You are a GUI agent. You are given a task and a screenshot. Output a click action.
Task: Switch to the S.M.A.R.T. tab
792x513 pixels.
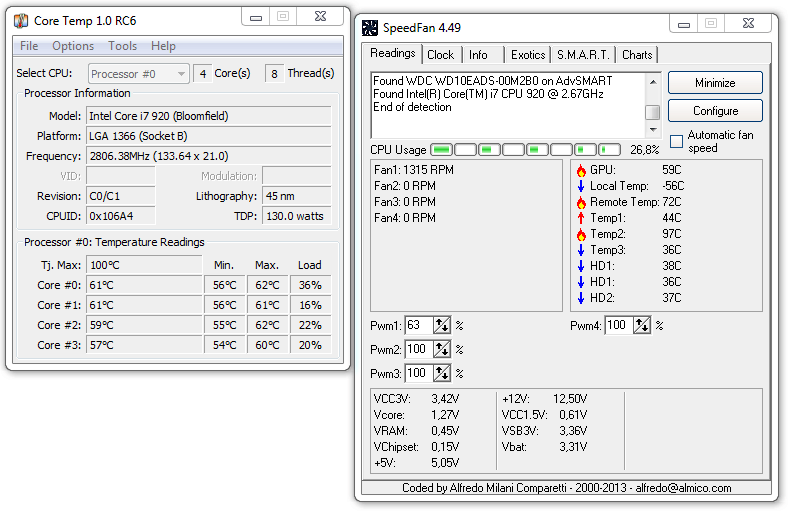[583, 55]
